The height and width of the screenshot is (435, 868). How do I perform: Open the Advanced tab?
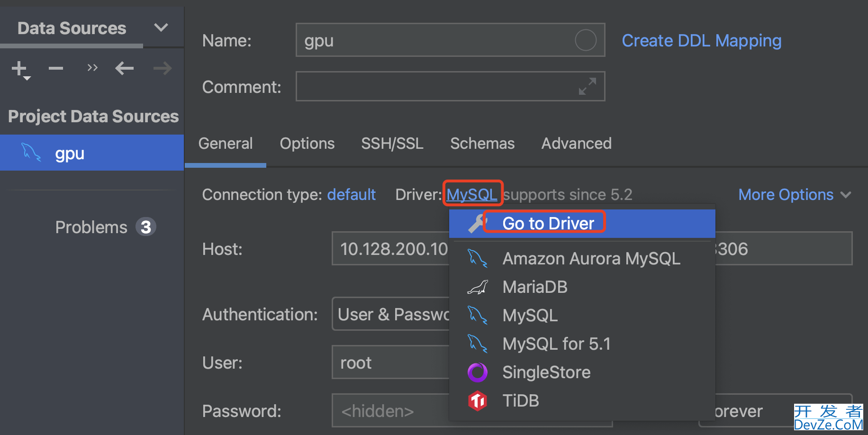pyautogui.click(x=576, y=144)
